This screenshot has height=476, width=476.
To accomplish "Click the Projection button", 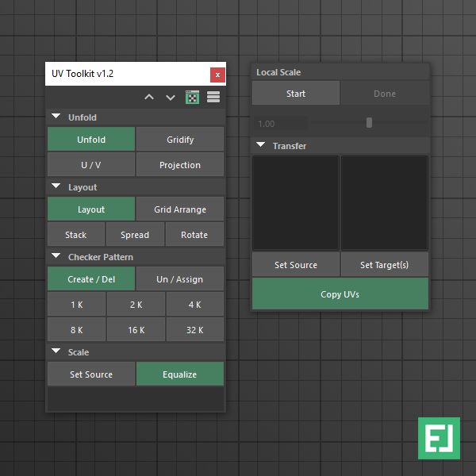I will (180, 164).
